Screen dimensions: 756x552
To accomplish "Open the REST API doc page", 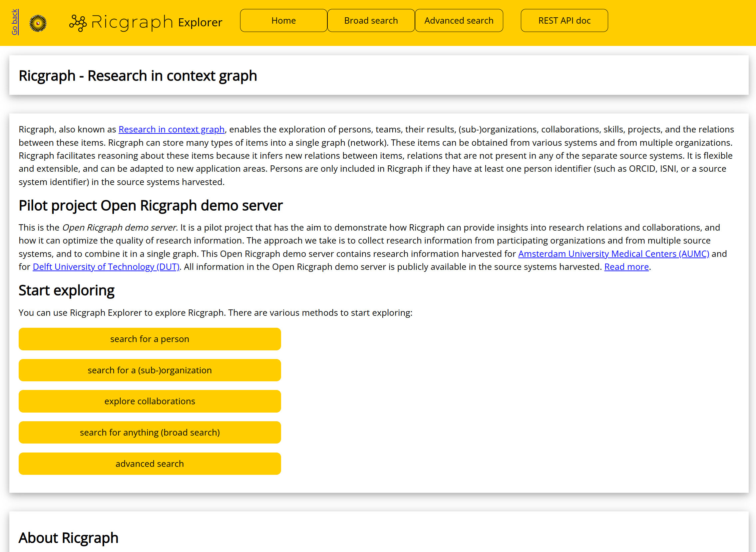I will [564, 20].
